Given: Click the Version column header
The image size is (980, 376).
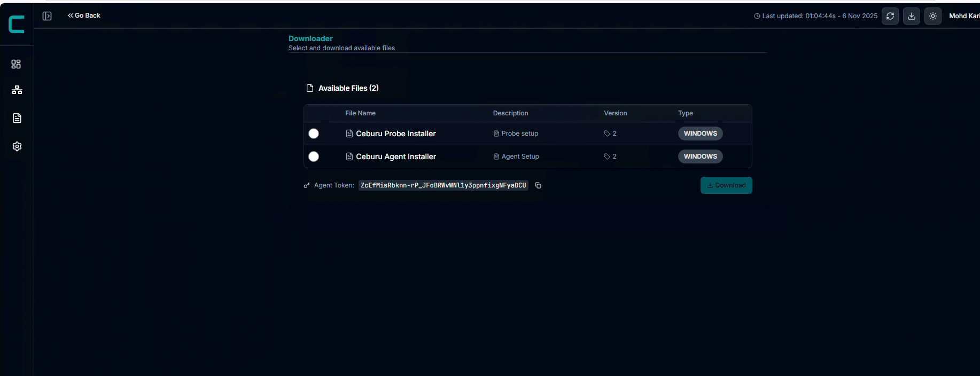Looking at the screenshot, I should [616, 113].
